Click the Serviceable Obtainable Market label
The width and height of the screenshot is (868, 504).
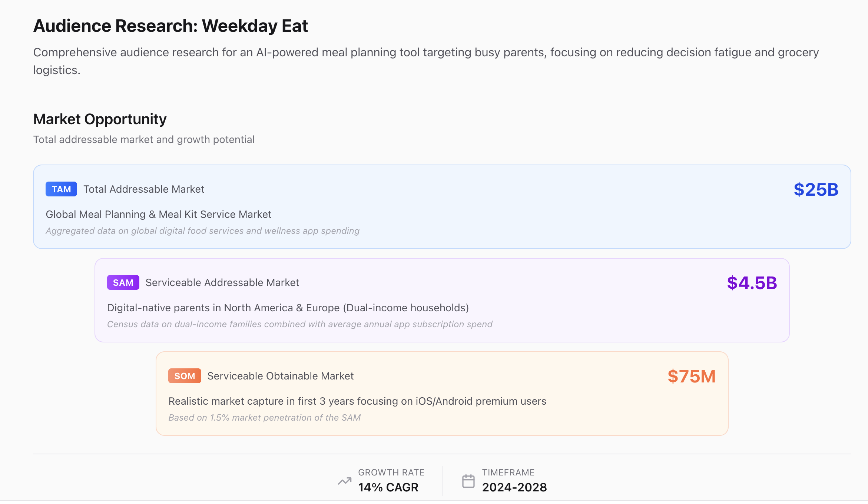coord(280,376)
